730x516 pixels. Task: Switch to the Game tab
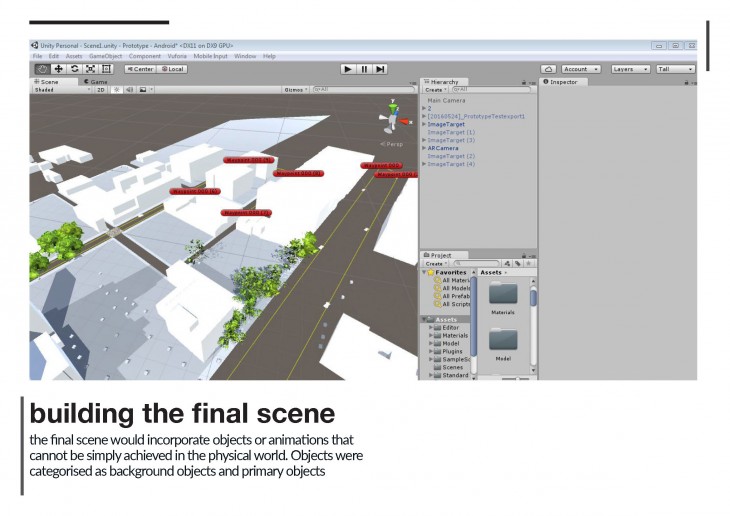(98, 81)
